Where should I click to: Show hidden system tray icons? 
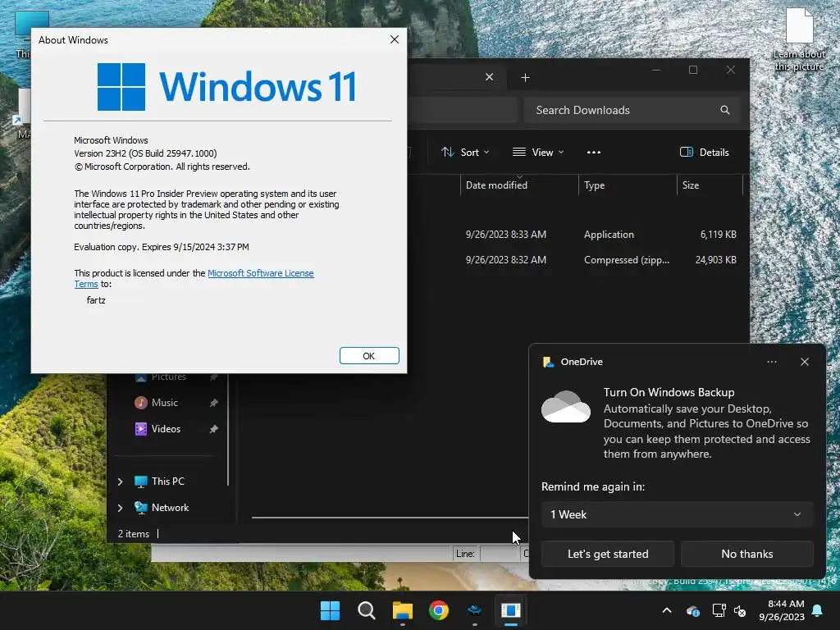(666, 610)
